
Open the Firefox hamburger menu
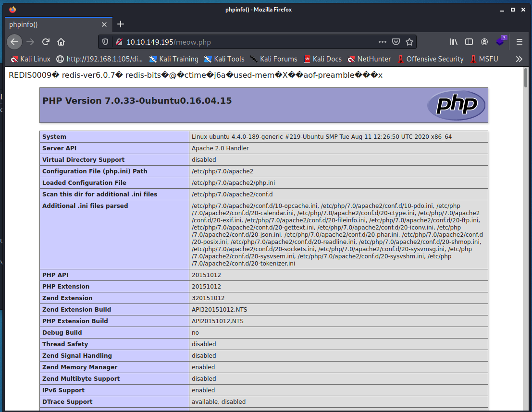click(x=520, y=42)
